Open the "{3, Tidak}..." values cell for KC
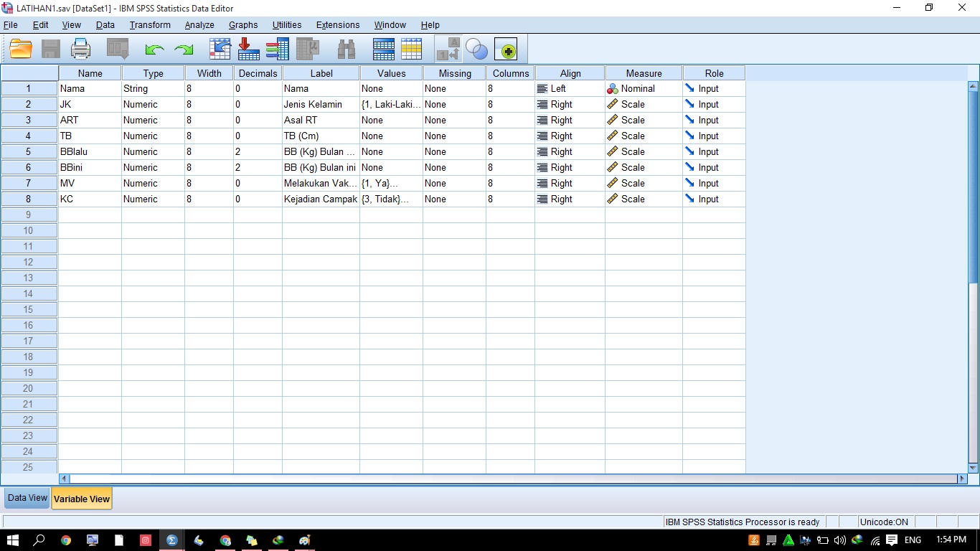 point(392,199)
